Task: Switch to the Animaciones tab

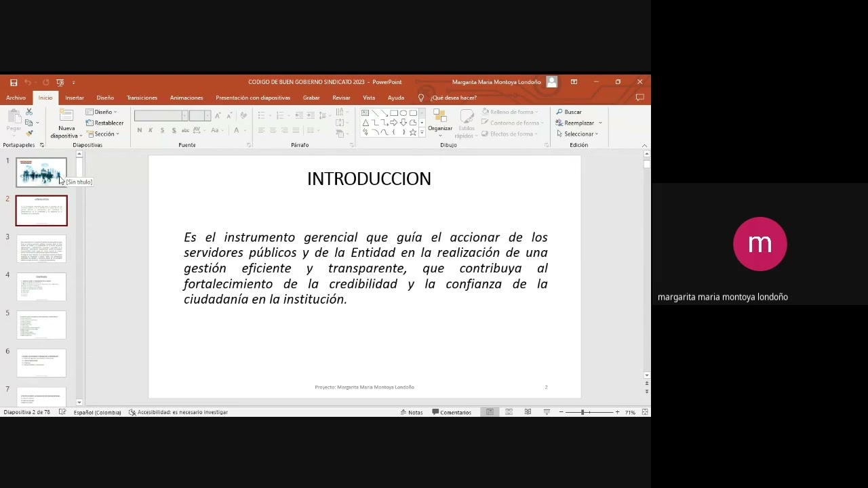Action: pyautogui.click(x=186, y=98)
